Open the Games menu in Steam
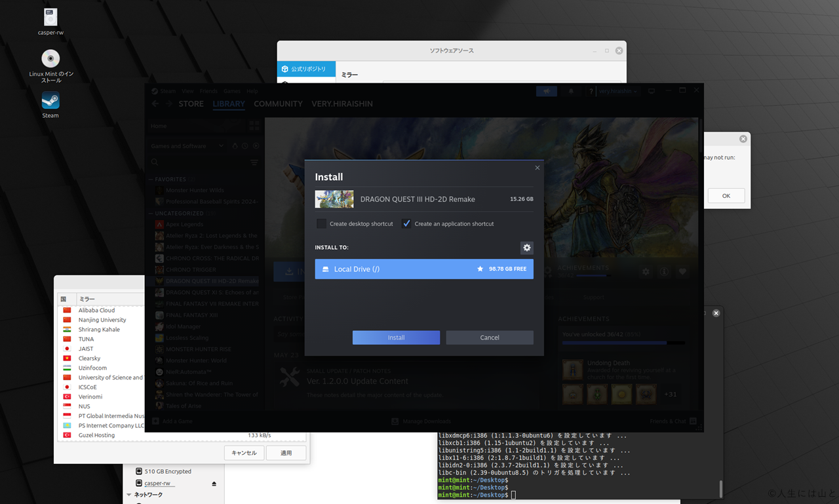This screenshot has height=504, width=839. (232, 91)
